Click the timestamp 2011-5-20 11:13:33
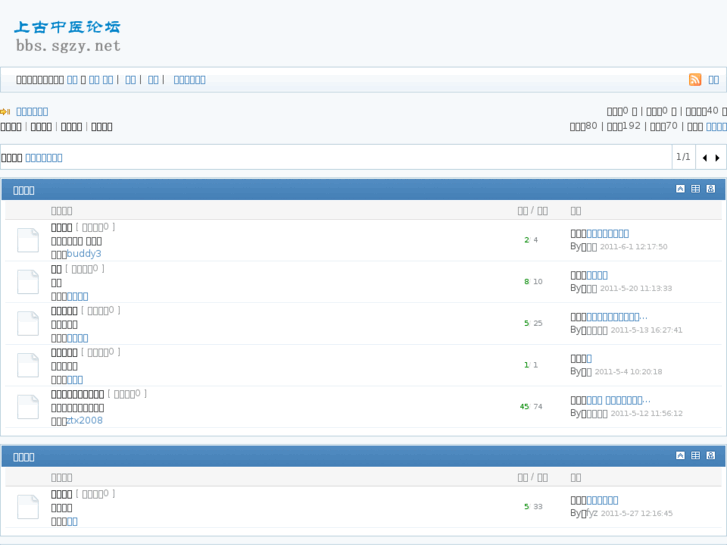The height and width of the screenshot is (545, 727). click(x=636, y=289)
